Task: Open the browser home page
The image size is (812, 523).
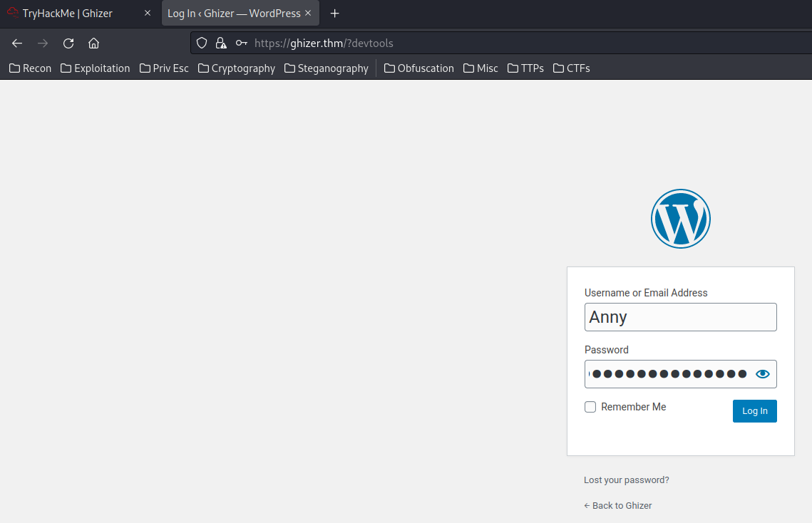Action: [93, 43]
